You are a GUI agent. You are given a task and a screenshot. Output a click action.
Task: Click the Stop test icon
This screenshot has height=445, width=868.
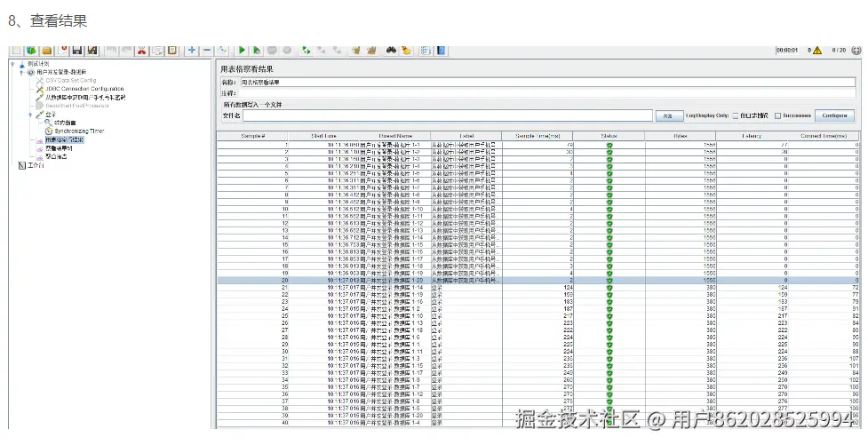pyautogui.click(x=272, y=51)
